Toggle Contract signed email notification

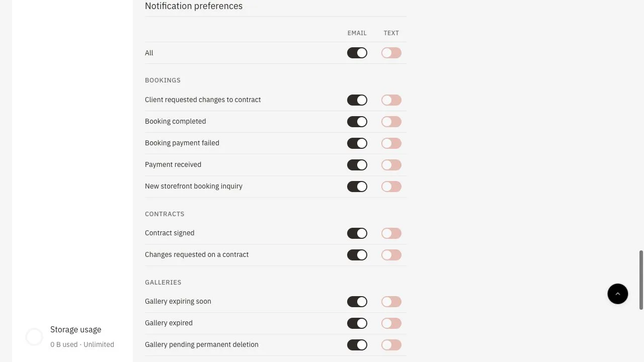[357, 233]
